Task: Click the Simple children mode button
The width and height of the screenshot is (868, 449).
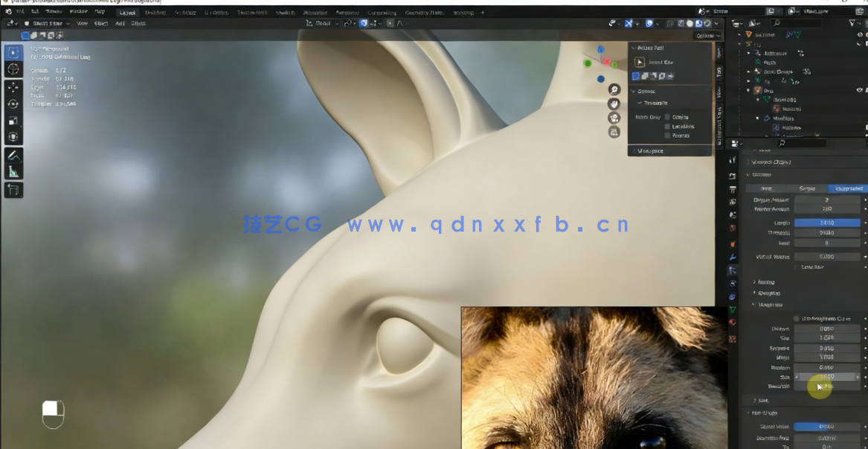Action: [807, 188]
